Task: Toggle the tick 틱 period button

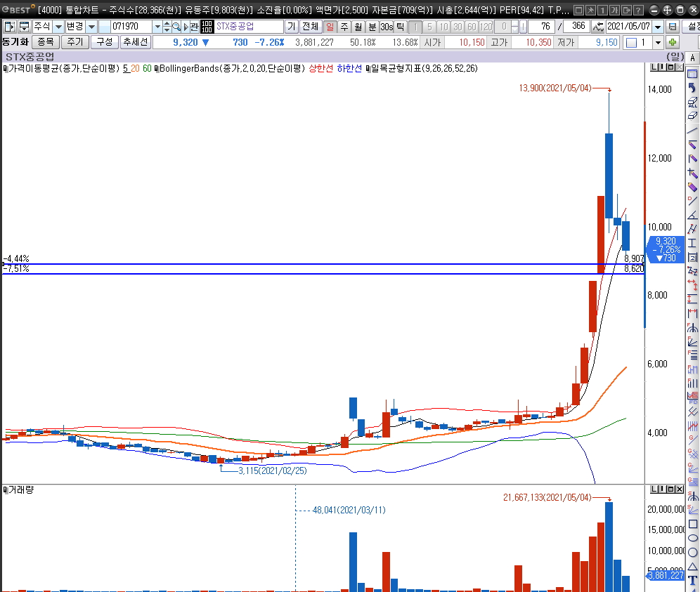Action: coord(401,27)
